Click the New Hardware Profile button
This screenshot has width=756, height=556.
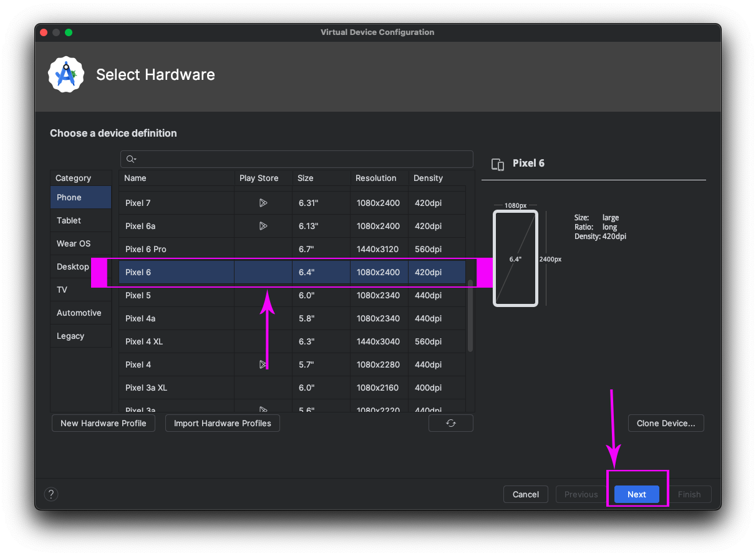pos(104,423)
